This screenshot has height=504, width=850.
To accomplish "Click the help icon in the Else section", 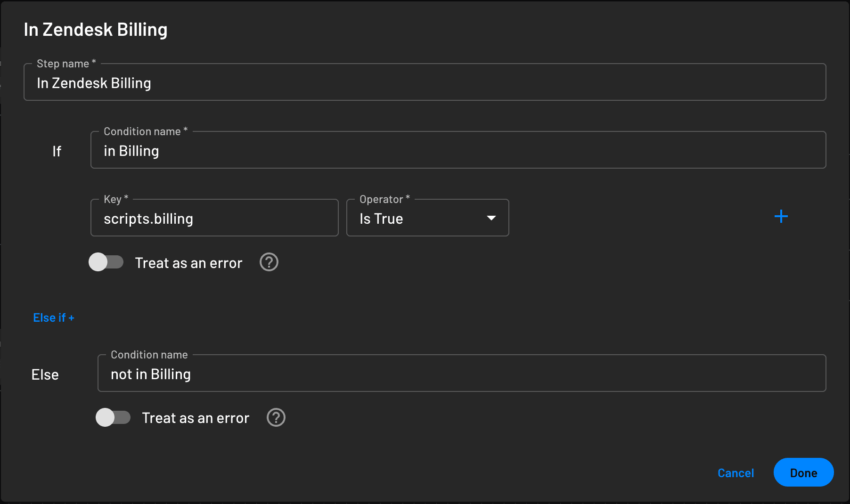I will pos(276,417).
